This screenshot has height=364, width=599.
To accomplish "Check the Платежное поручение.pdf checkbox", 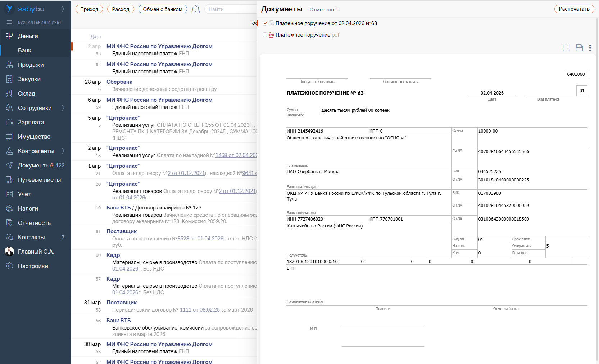I will tap(265, 35).
